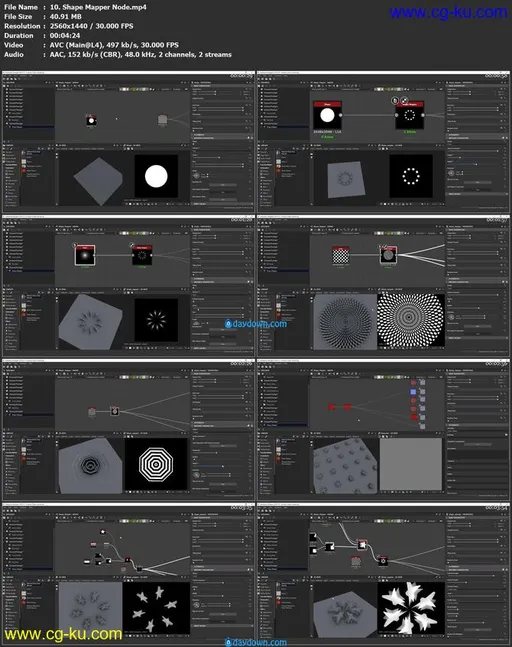The height and width of the screenshot is (647, 512).
Task: Click the video codec line starting "AVC (Main@L4)"
Action: 114,45
